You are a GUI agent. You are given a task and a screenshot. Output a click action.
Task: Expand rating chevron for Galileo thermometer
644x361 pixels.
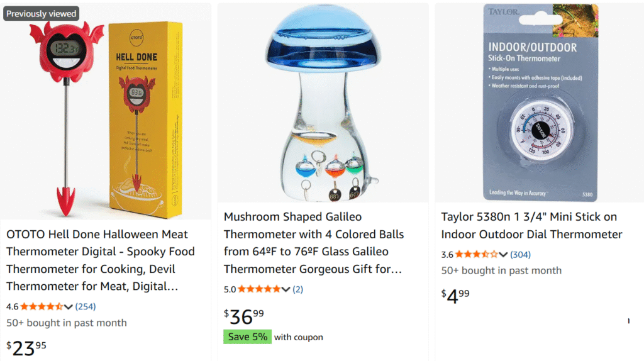(x=286, y=289)
